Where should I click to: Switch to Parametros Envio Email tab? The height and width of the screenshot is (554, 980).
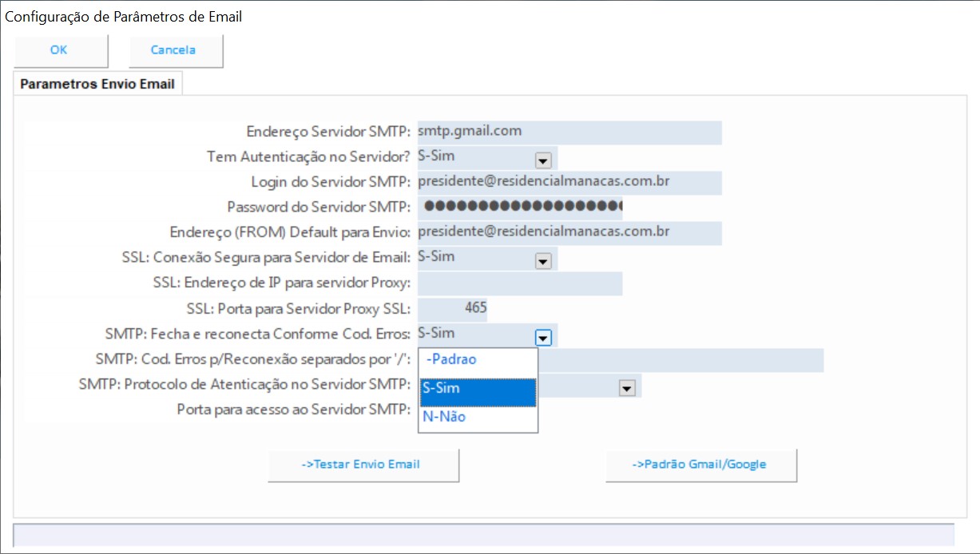coord(97,84)
